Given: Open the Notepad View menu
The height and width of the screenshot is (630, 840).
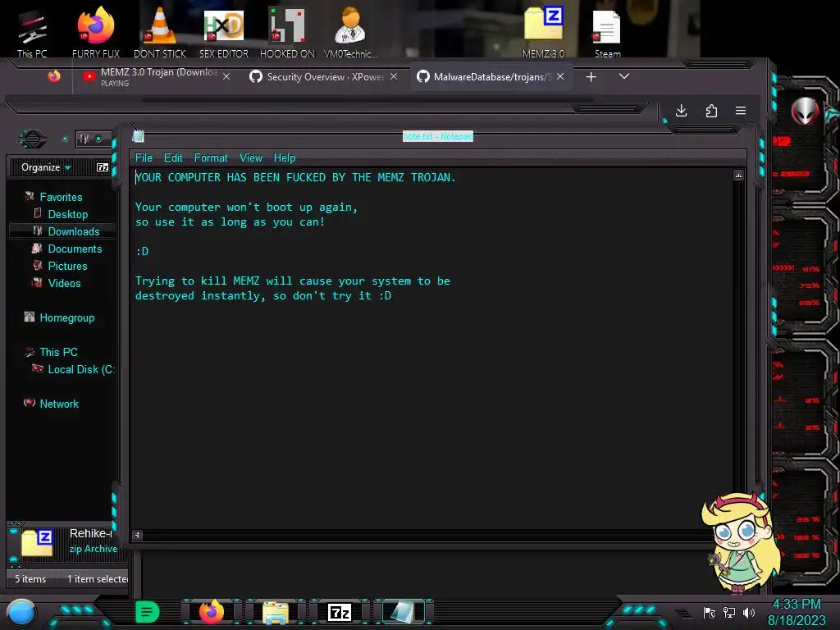Looking at the screenshot, I should [x=251, y=158].
